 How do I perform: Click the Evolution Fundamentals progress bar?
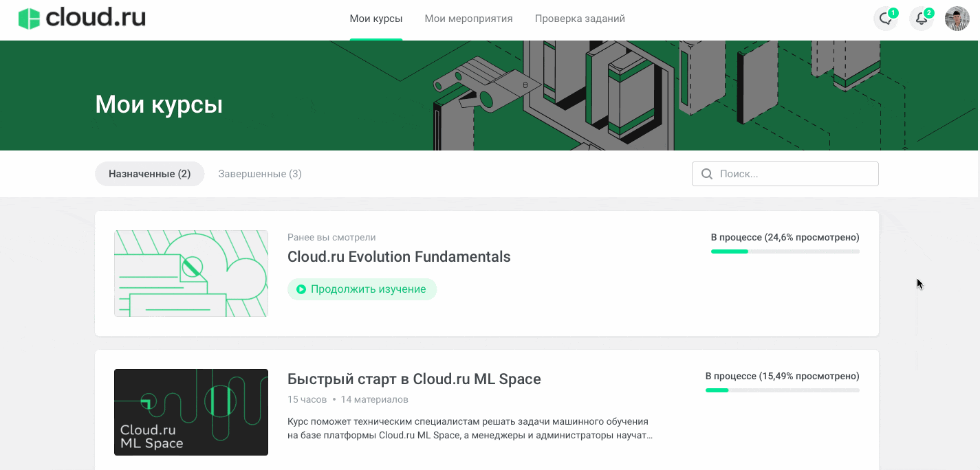[x=785, y=251]
